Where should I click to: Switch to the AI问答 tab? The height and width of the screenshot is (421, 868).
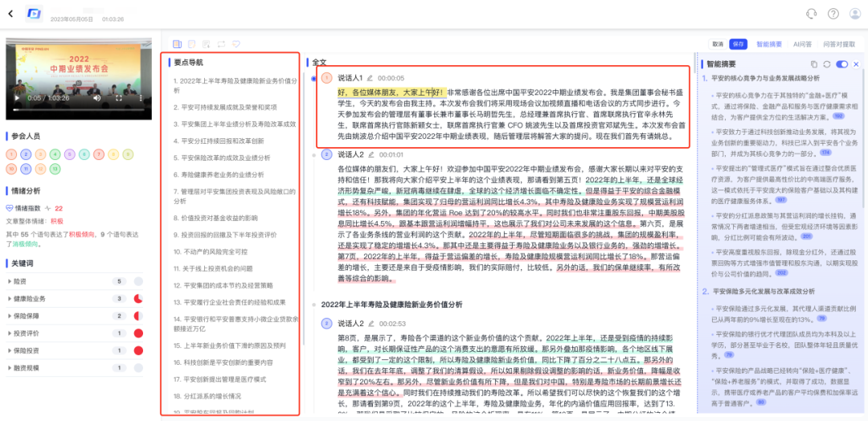pyautogui.click(x=802, y=43)
